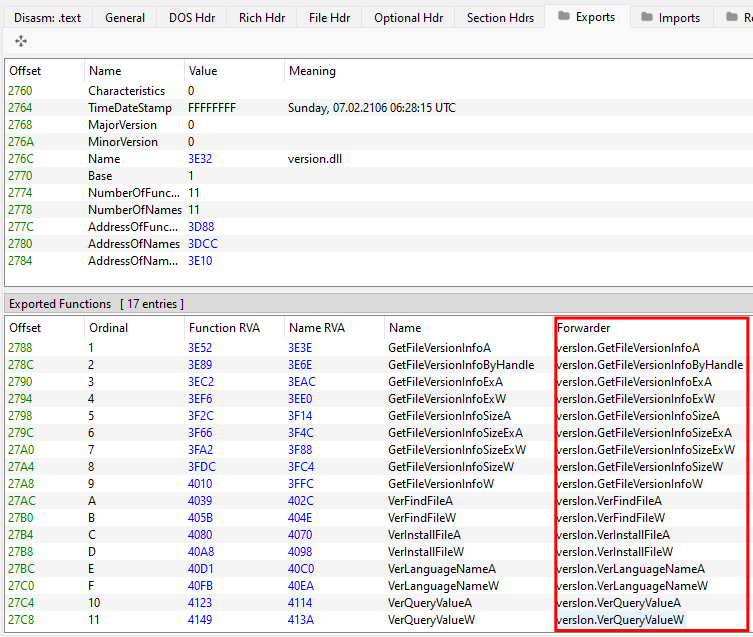Click the folder icon on the Imports tab
The image size is (753, 637).
(647, 17)
